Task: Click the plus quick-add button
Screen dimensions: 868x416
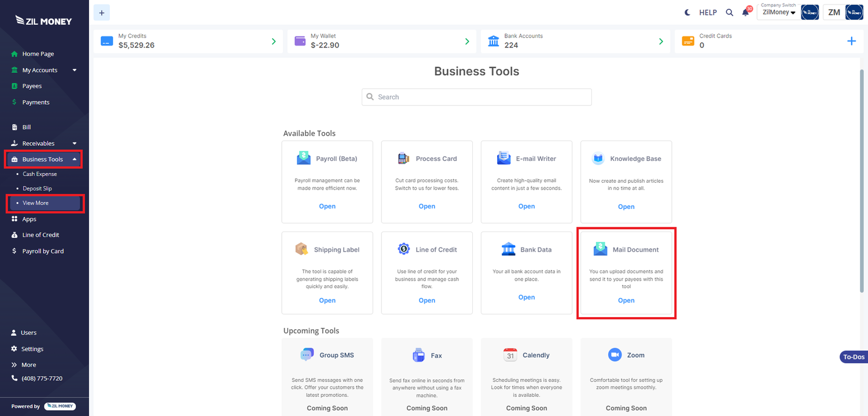Action: [101, 12]
